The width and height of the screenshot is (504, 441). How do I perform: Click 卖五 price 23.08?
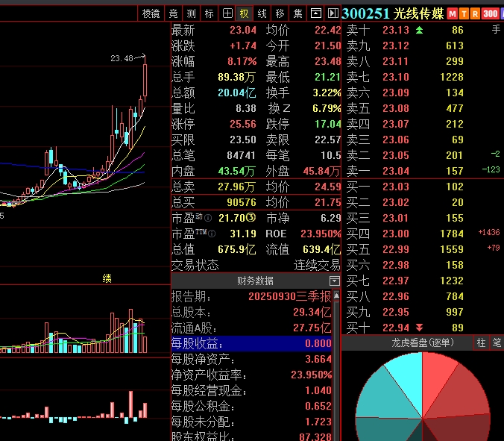[x=396, y=108]
